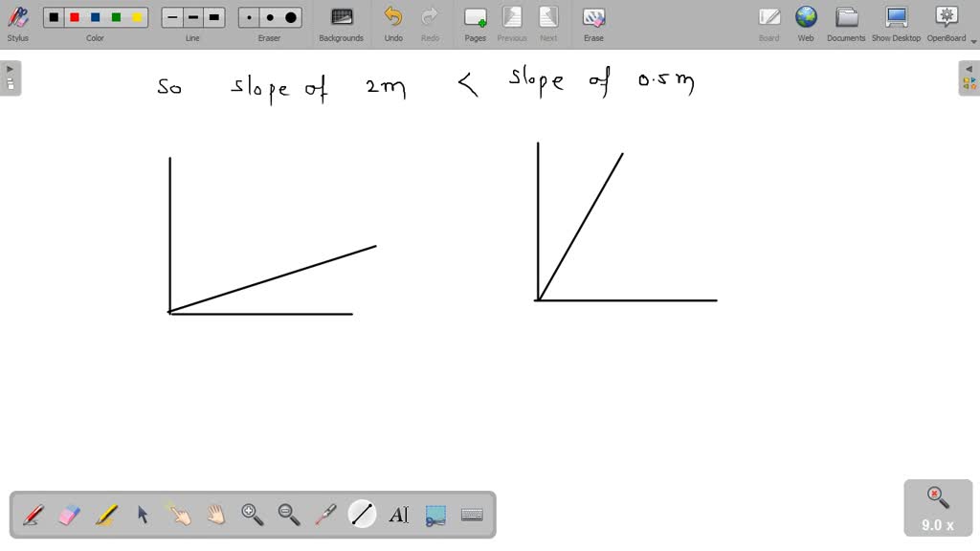The image size is (980, 551).
Task: Show the Virtual keyboard
Action: [472, 515]
